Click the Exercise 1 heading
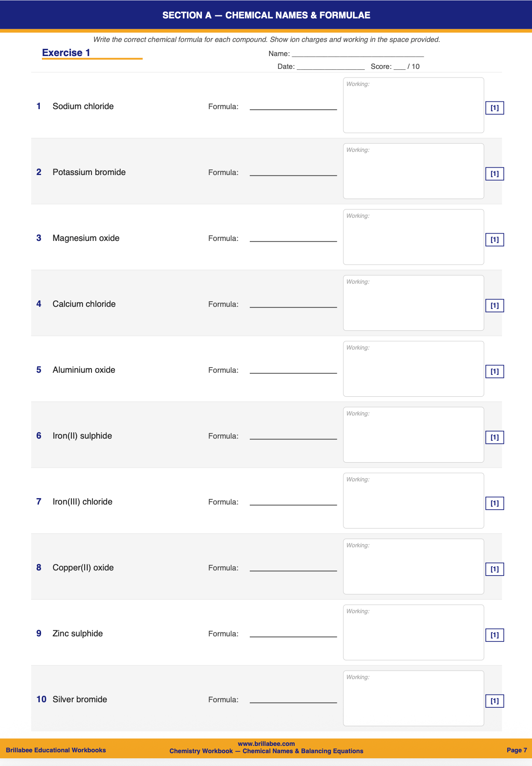This screenshot has width=532, height=766. pyautogui.click(x=66, y=53)
